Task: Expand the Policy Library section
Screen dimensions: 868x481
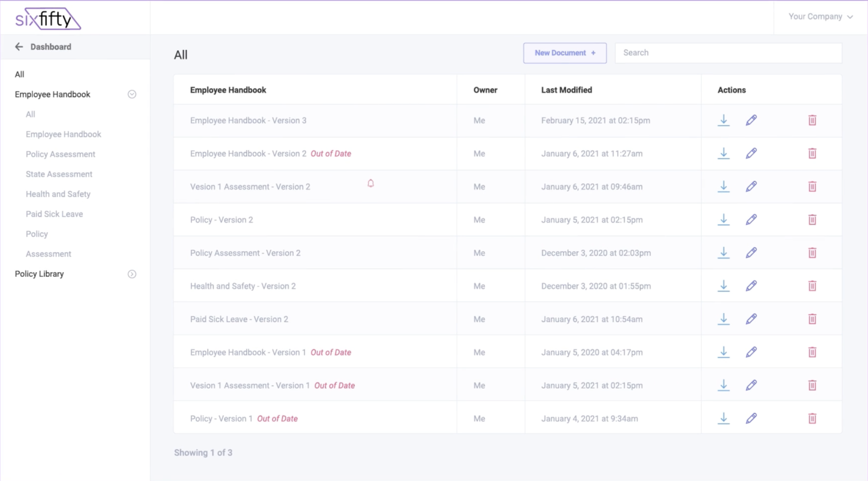Action: coord(131,273)
